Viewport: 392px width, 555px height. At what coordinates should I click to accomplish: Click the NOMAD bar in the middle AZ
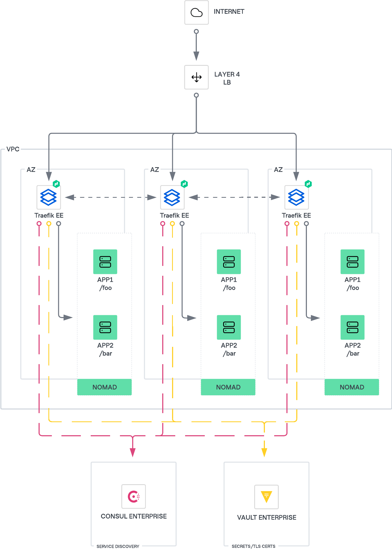[228, 387]
